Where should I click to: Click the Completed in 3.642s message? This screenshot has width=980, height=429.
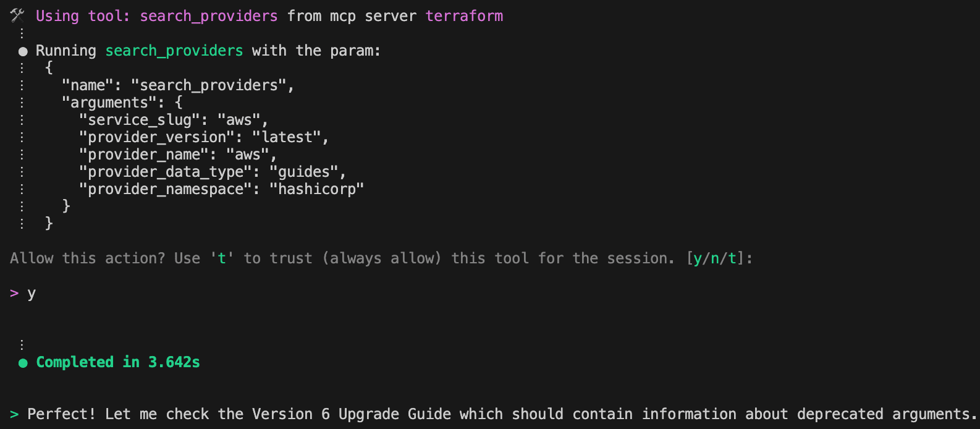coord(118,362)
